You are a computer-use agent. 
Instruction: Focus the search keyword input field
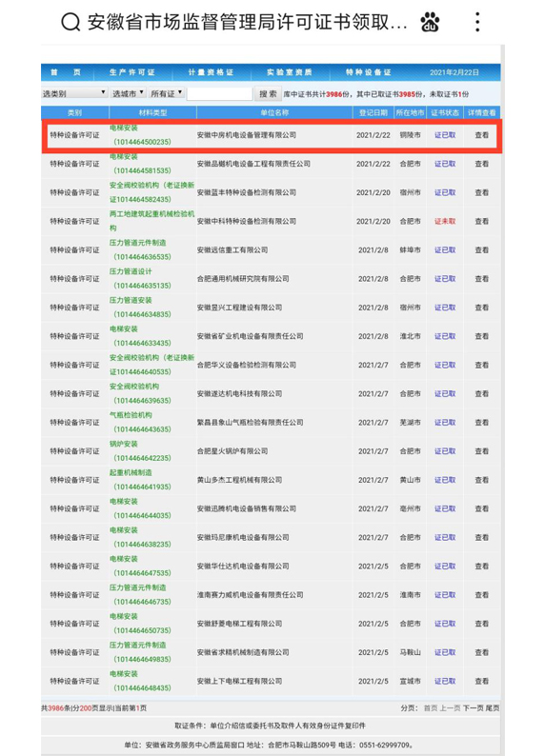coord(220,93)
